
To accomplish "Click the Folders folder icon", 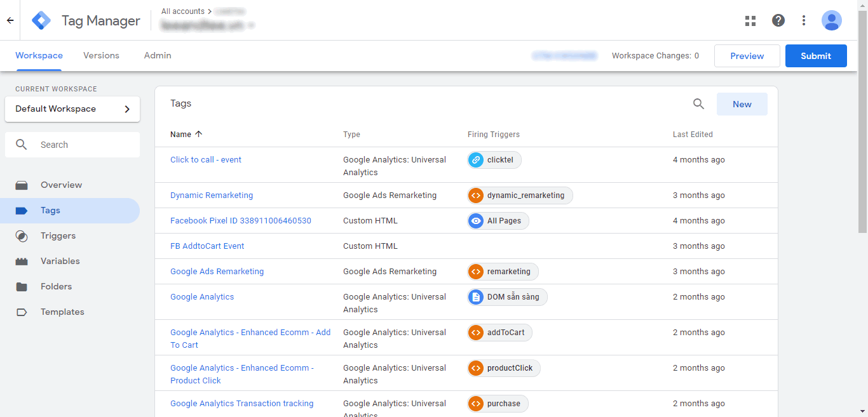I will click(x=22, y=287).
